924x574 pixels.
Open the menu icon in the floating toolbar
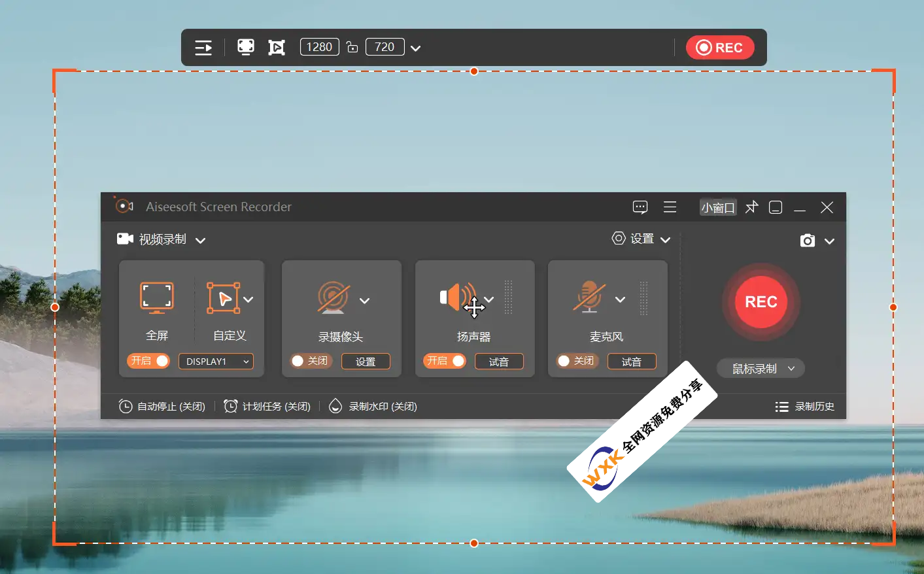pos(203,48)
